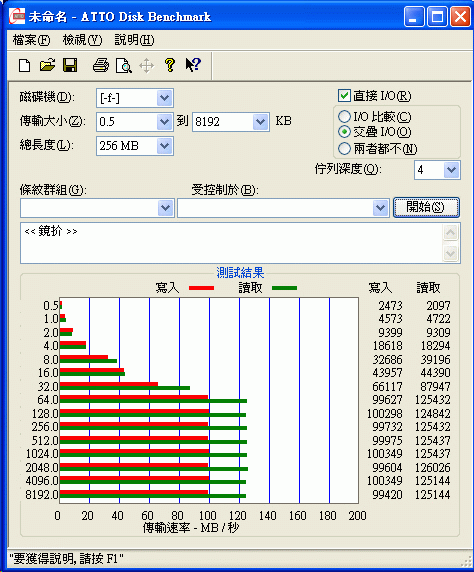This screenshot has width=474, height=572.
Task: Open the 佇列深度 dropdown showing 4
Action: 452,170
